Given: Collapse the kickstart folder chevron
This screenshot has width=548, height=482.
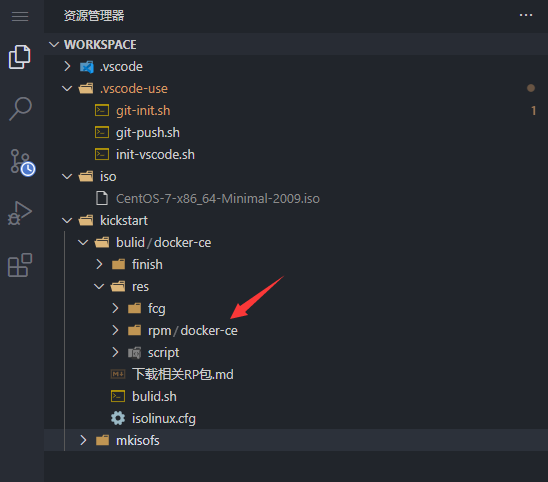Looking at the screenshot, I should [x=67, y=221].
